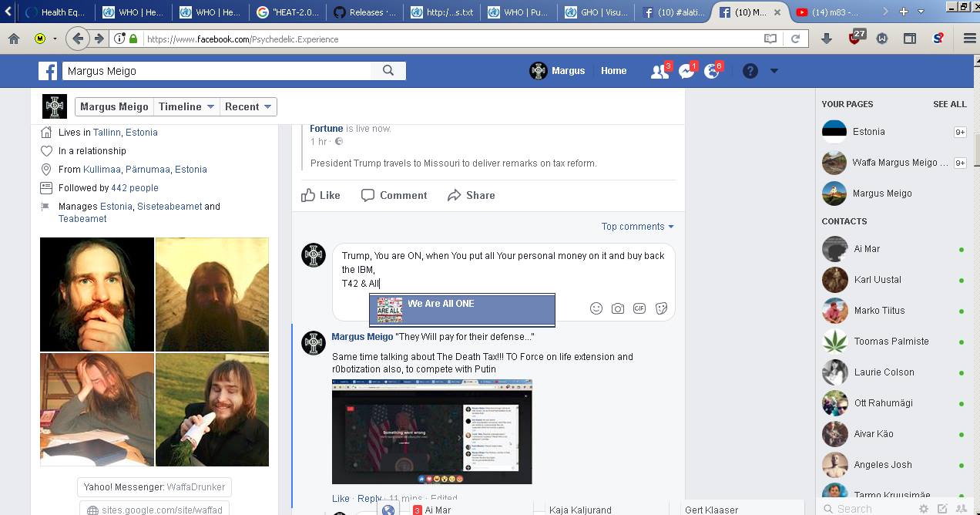This screenshot has height=515, width=980.
Task: Open the video screenshot in comment
Action: pyautogui.click(x=432, y=432)
